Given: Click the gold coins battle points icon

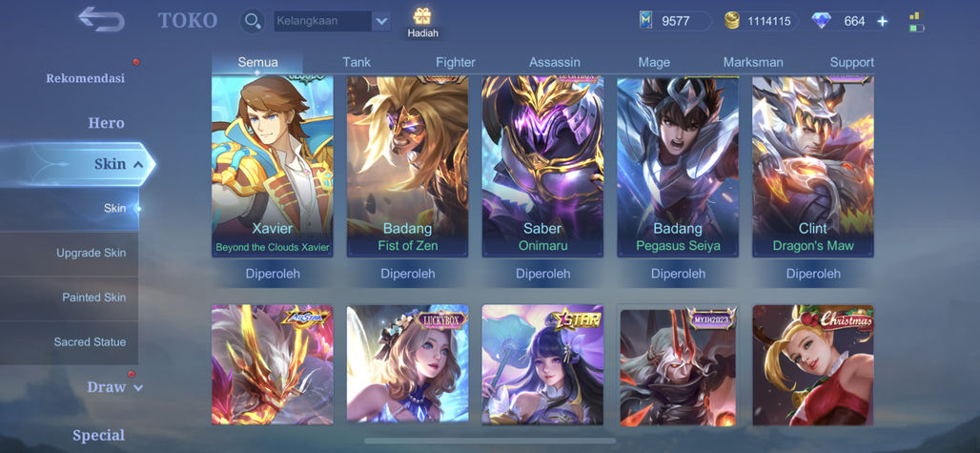Looking at the screenshot, I should [x=732, y=21].
